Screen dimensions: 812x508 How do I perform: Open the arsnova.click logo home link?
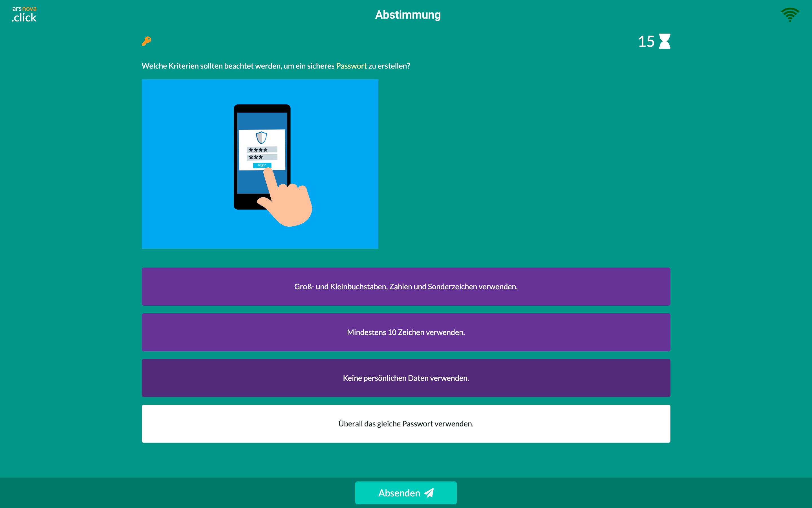coord(24,15)
